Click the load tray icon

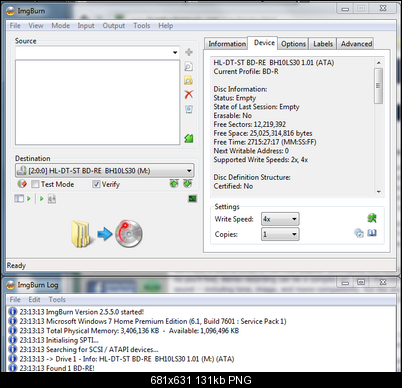(187, 184)
